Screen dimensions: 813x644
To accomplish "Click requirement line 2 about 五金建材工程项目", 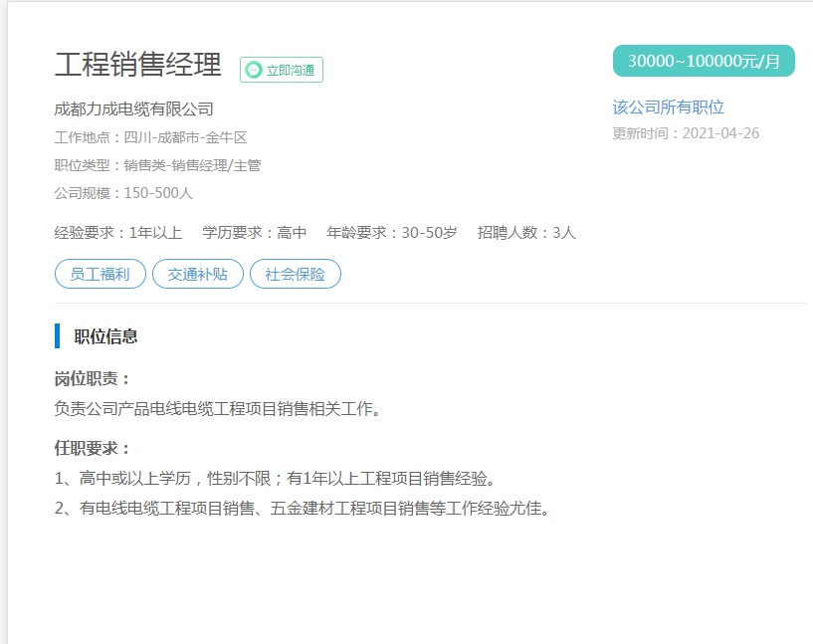I will coord(302,509).
